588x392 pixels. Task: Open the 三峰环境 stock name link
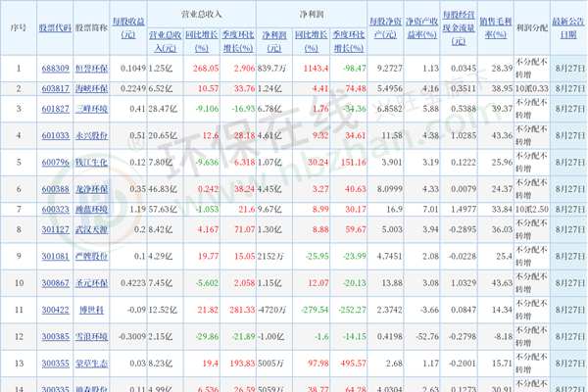coord(92,109)
